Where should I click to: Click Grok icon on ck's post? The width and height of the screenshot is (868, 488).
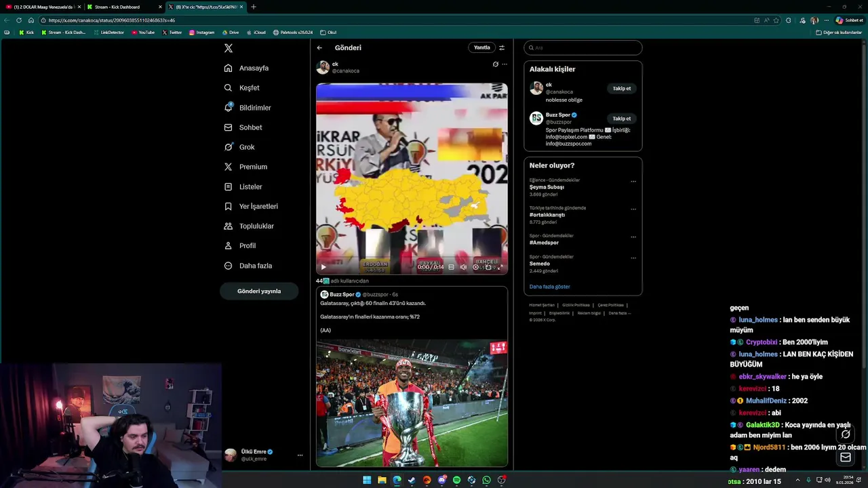495,64
